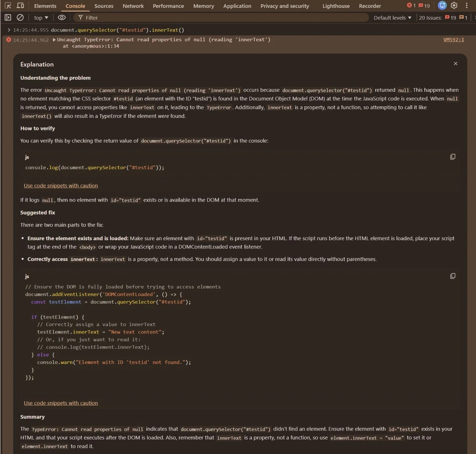Open the customize DevTools three-dot menu

click(467, 6)
